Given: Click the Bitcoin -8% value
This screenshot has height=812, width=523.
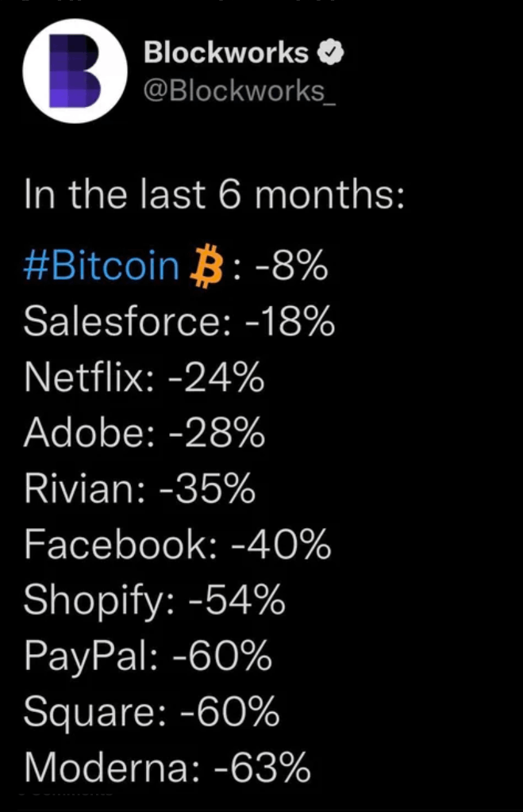Looking at the screenshot, I should coord(290,265).
